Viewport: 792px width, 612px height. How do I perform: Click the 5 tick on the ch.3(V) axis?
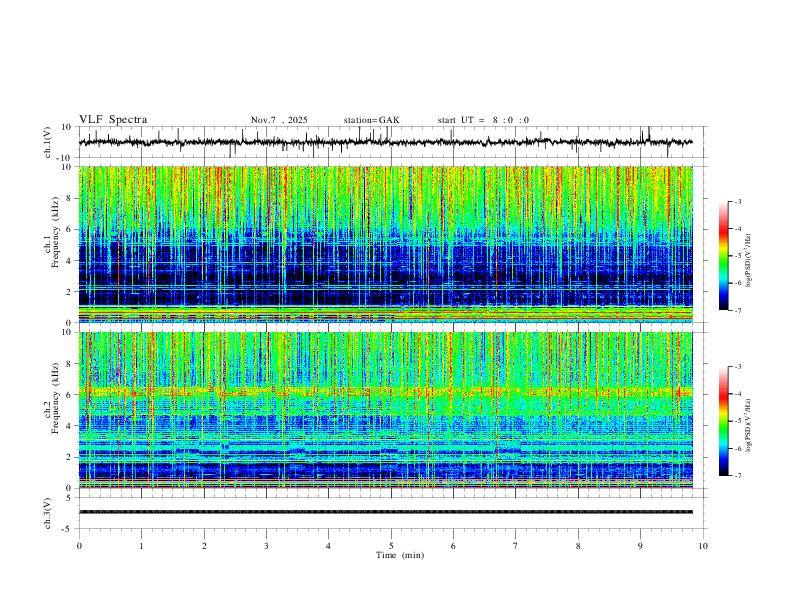[x=69, y=498]
